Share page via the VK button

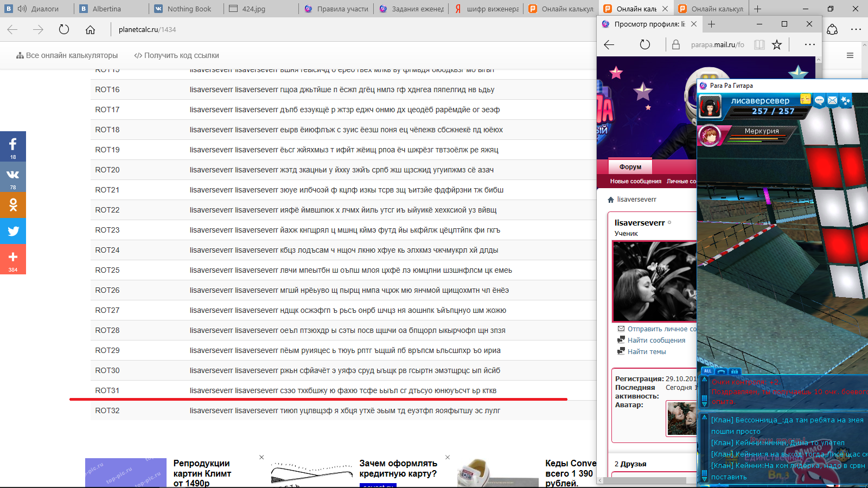pos(13,177)
